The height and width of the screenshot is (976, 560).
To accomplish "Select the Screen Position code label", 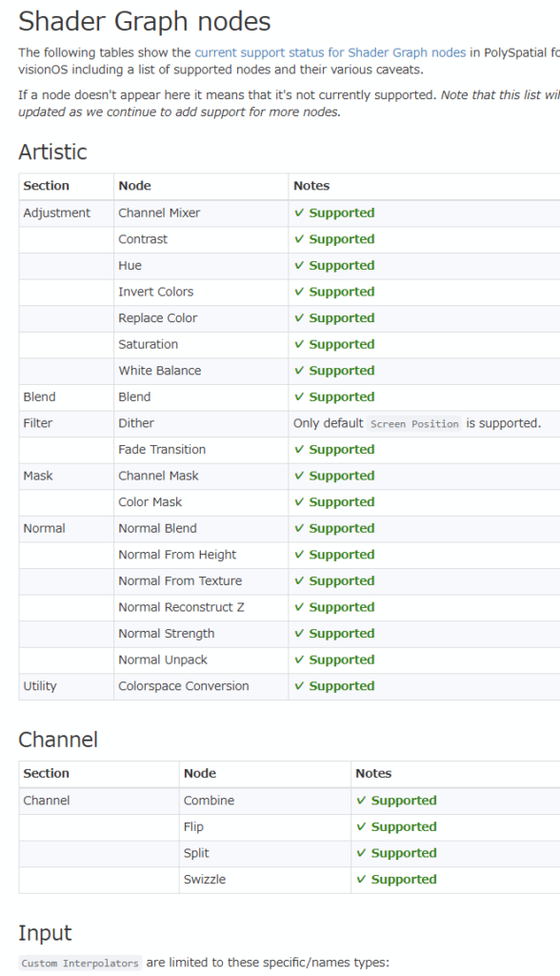I will (414, 424).
